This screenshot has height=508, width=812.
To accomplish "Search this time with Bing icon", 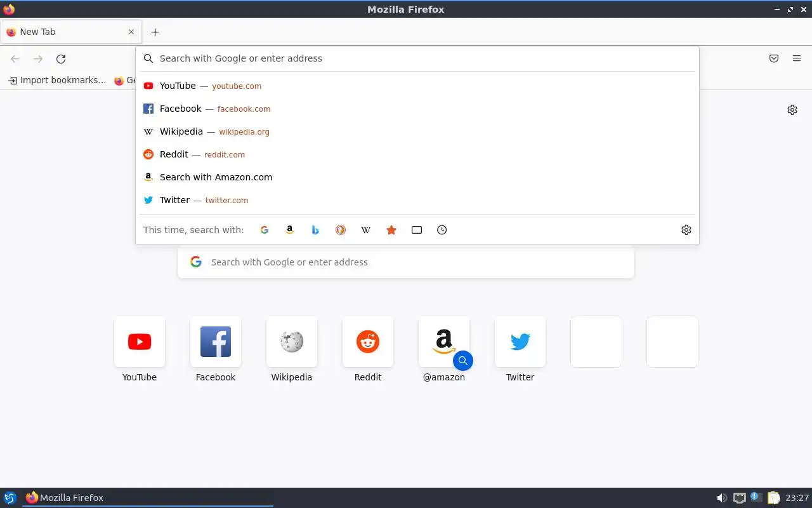I will (315, 230).
